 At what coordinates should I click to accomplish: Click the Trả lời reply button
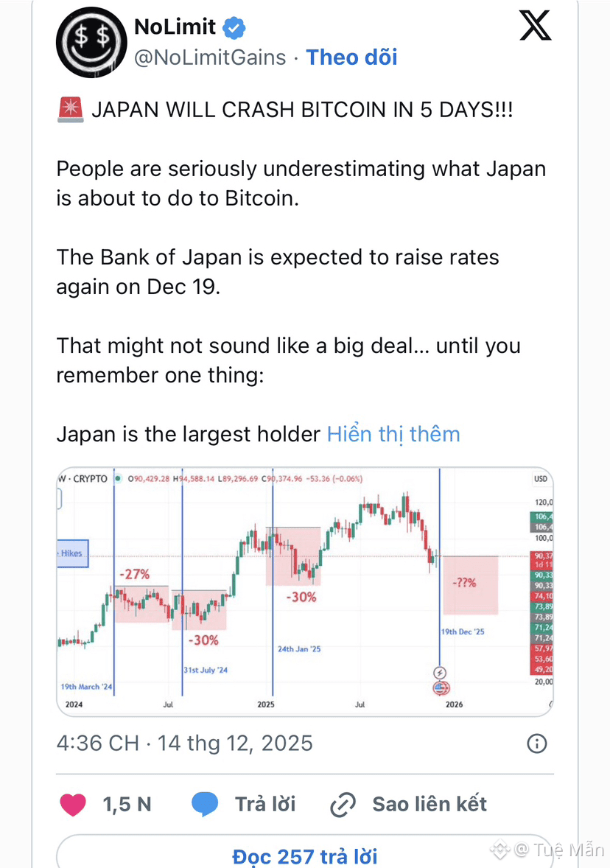[265, 805]
